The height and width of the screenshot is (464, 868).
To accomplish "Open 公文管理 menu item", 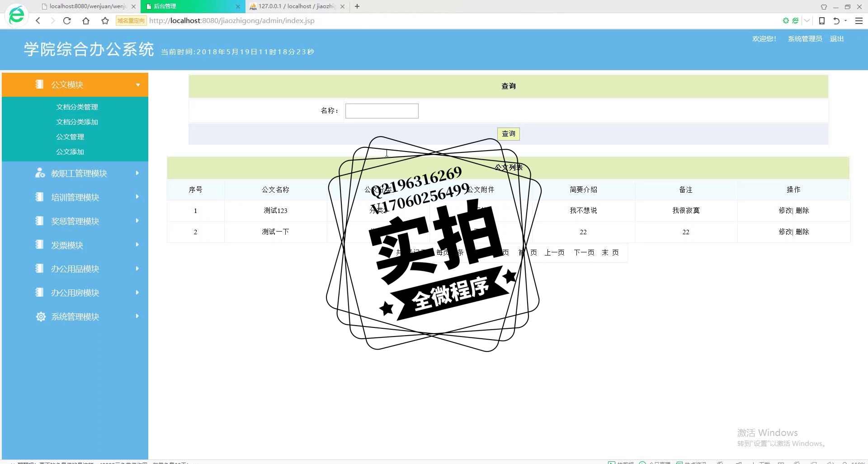I will (x=70, y=137).
